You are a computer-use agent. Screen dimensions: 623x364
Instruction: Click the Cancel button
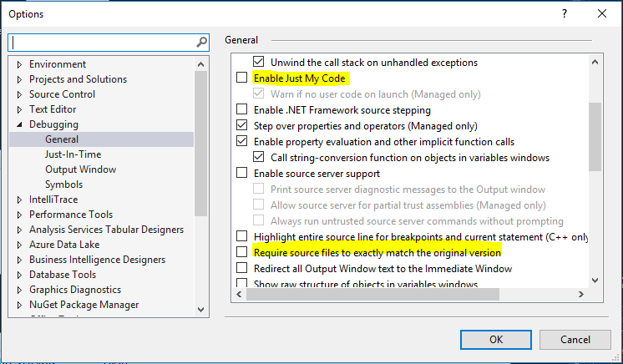tap(575, 340)
